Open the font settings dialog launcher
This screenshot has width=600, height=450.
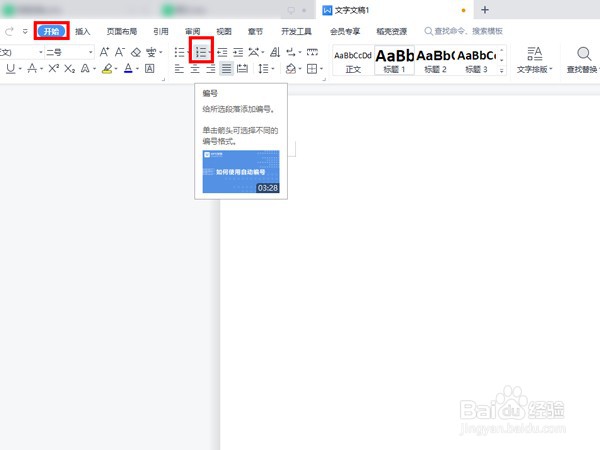pyautogui.click(x=163, y=80)
